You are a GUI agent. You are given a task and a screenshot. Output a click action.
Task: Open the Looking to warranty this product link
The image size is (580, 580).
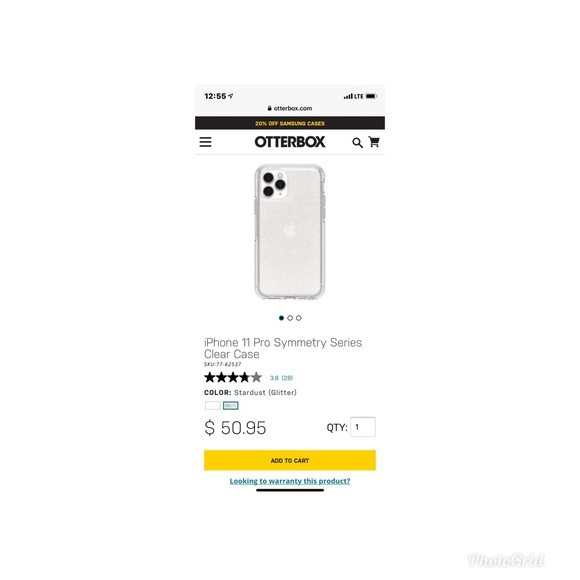(x=290, y=481)
